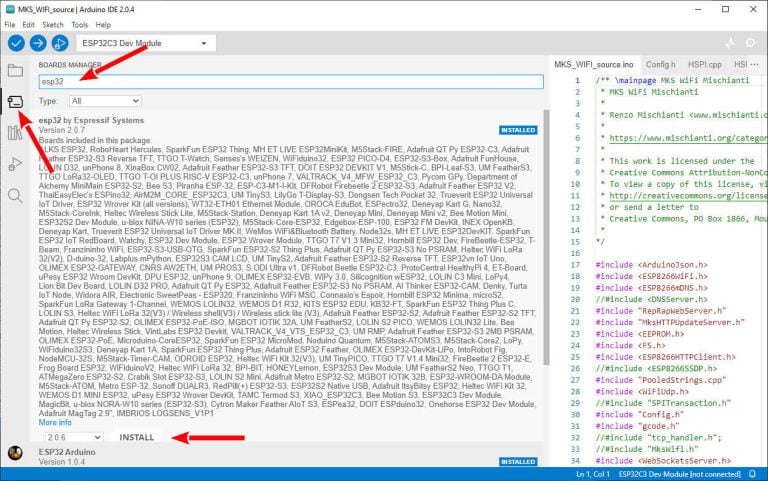768x481 pixels.
Task: Open the Sketch menu
Action: tap(54, 24)
